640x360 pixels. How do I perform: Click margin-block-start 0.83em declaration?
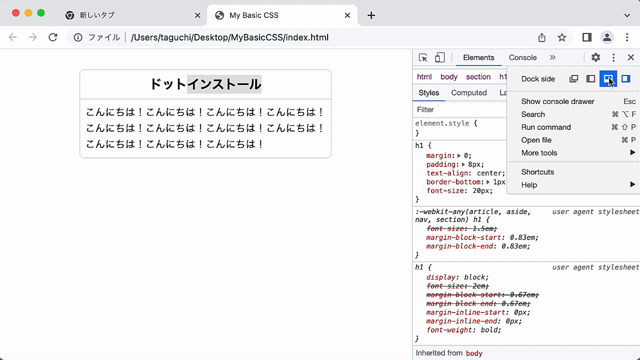coord(482,238)
